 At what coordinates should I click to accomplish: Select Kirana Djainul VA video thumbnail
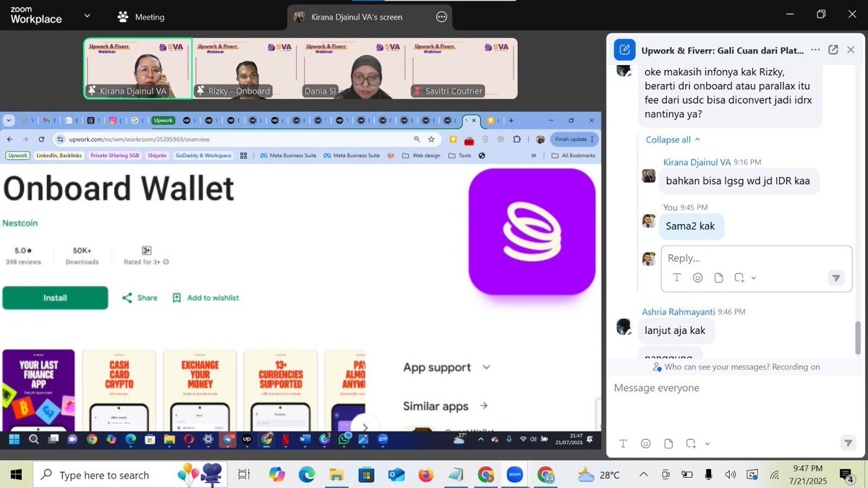click(137, 69)
